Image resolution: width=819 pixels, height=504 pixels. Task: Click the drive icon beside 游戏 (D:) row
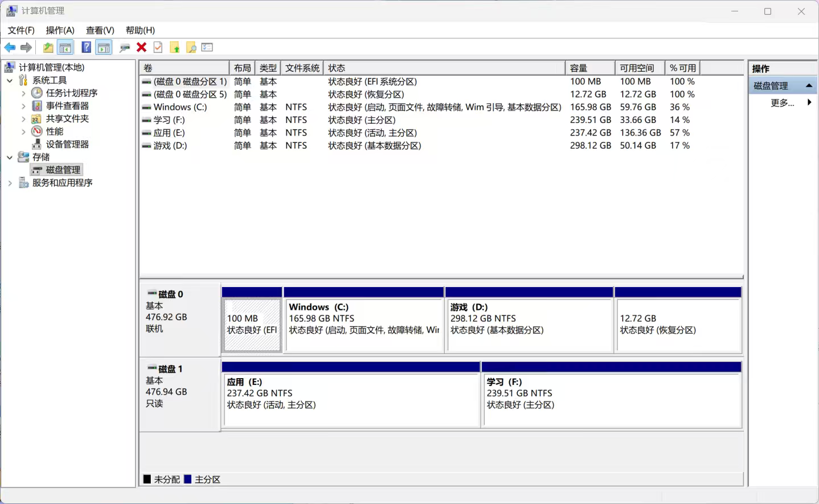coord(146,146)
